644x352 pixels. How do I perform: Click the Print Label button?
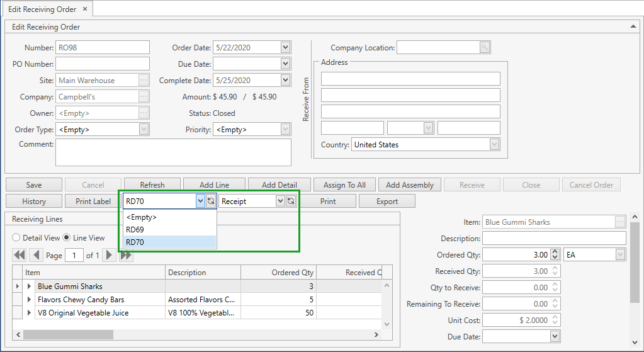pos(93,202)
